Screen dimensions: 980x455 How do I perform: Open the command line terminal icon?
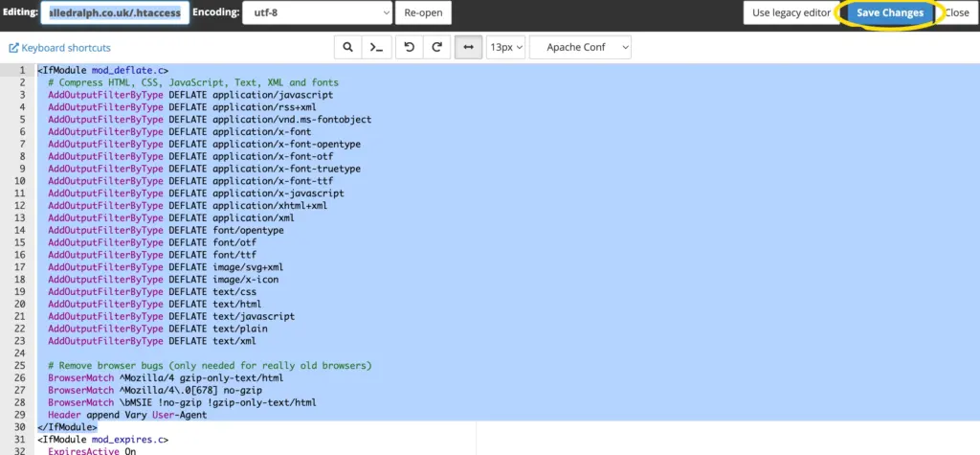(376, 47)
